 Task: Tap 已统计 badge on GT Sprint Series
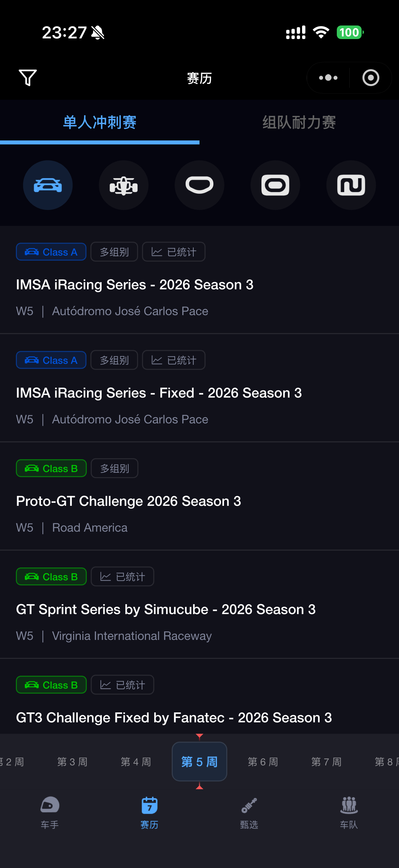[122, 577]
